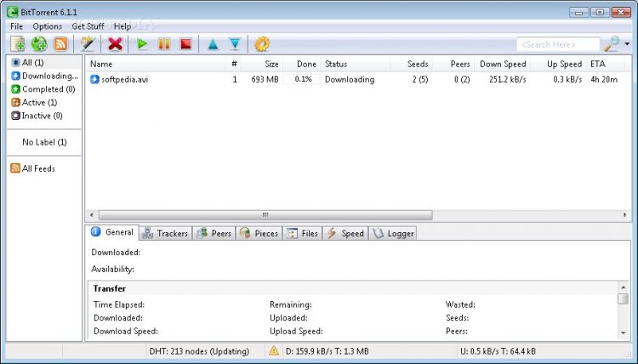Viewport: 638px width, 364px height.
Task: Sort by the Done column header
Action: 301,65
